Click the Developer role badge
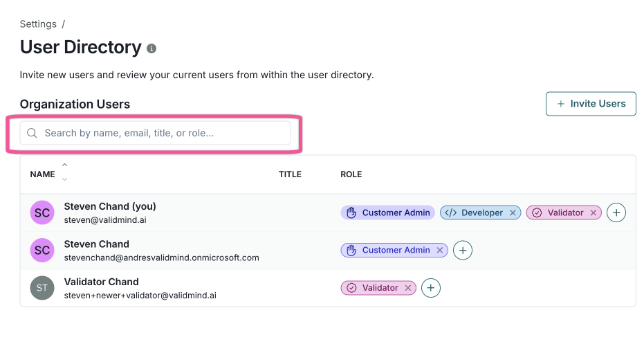644x362 pixels. [x=474, y=213]
